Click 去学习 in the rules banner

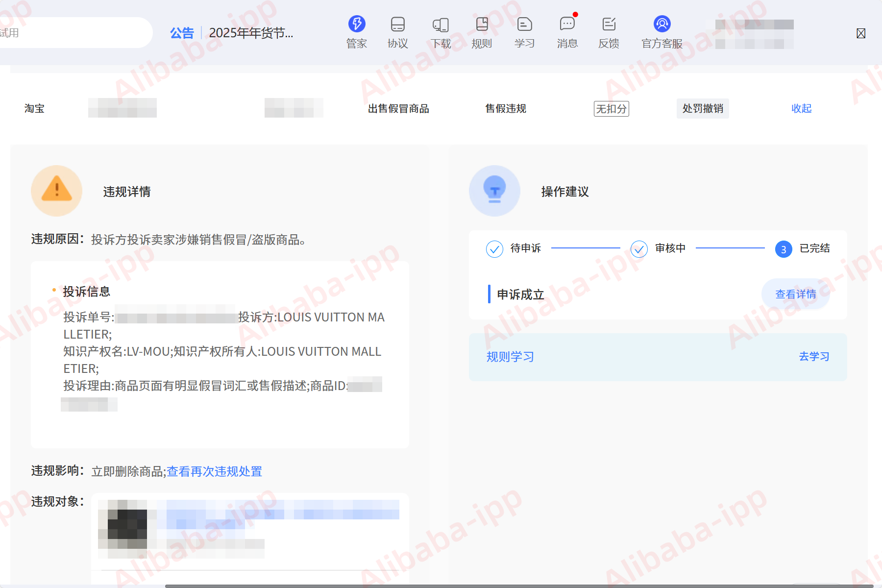tap(814, 356)
